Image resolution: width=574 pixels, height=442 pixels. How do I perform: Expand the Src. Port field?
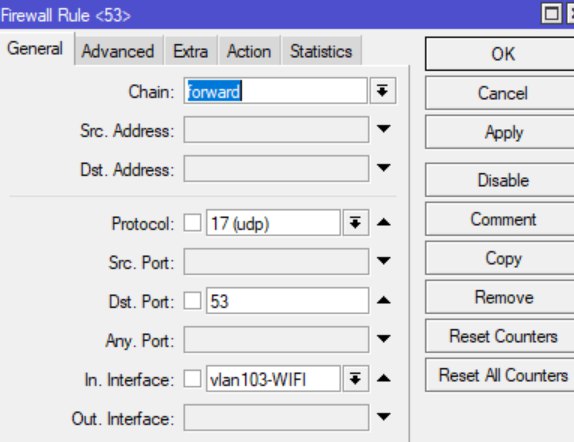point(383,261)
